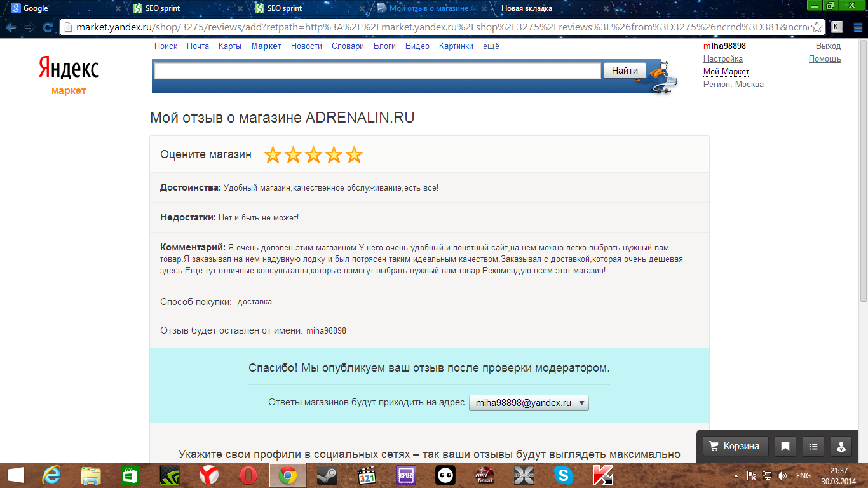868x488 pixels.
Task: Bookmark this page with the star icon
Action: tap(817, 27)
